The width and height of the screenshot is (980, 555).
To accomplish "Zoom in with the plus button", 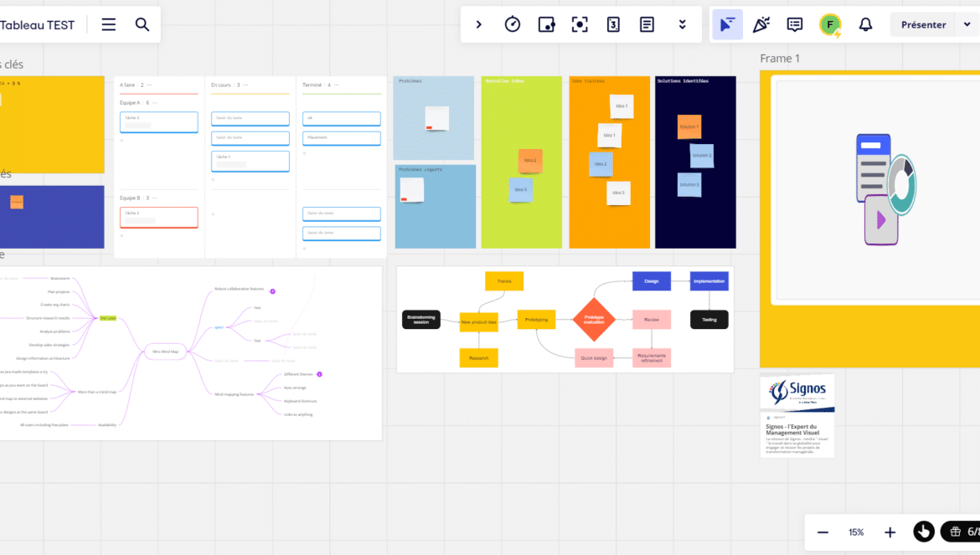I will click(890, 532).
